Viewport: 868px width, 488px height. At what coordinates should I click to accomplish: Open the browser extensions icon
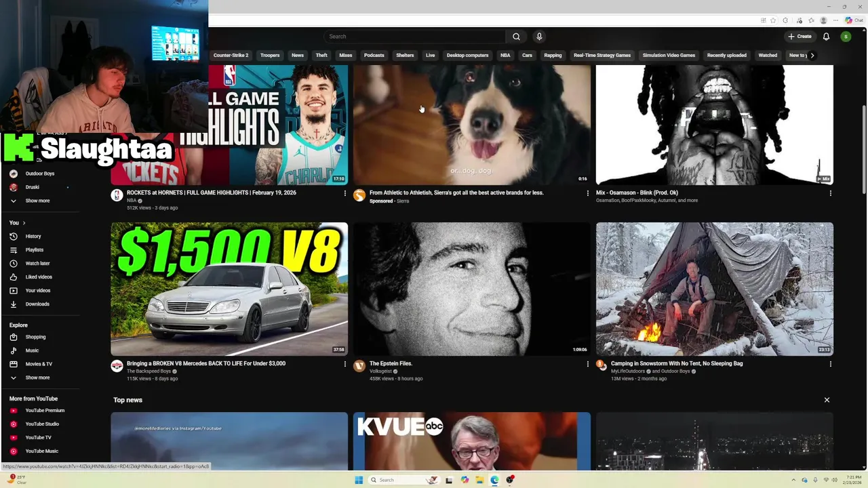(785, 21)
